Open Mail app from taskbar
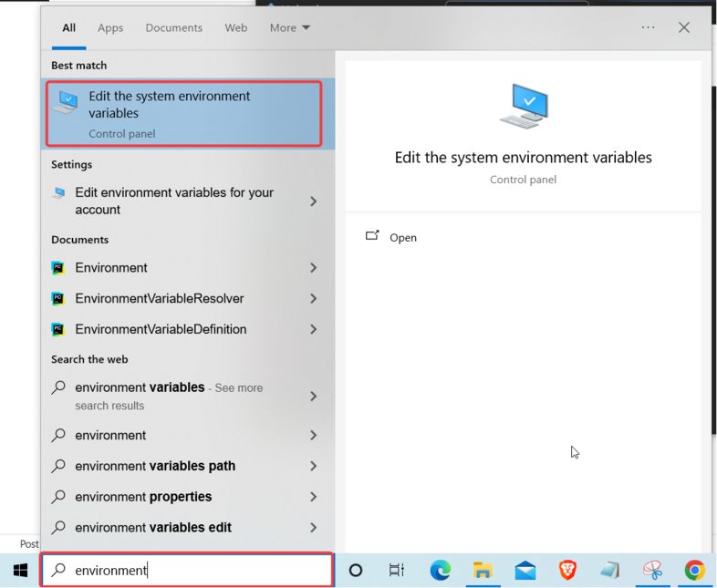The width and height of the screenshot is (717, 588). coord(525,570)
